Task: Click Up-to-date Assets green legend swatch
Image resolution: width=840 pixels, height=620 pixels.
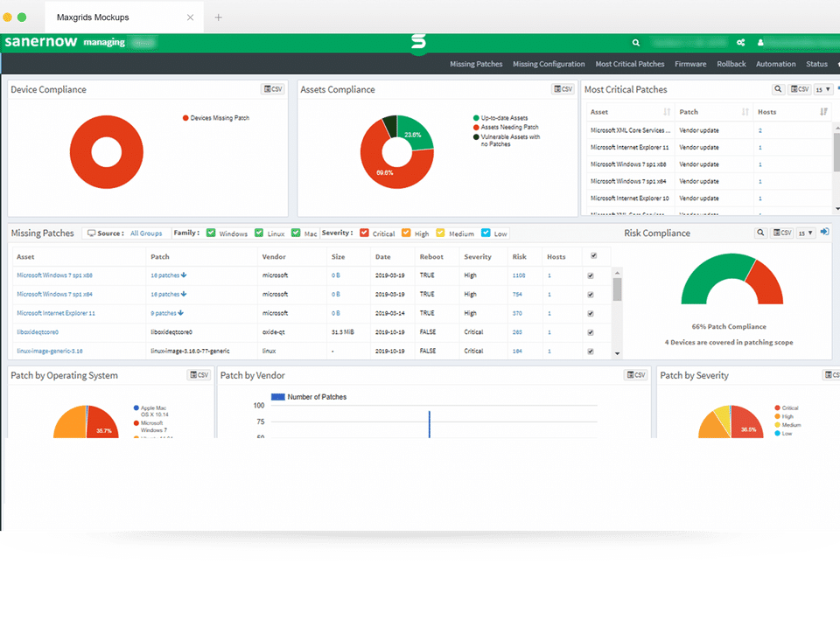Action: [x=476, y=118]
